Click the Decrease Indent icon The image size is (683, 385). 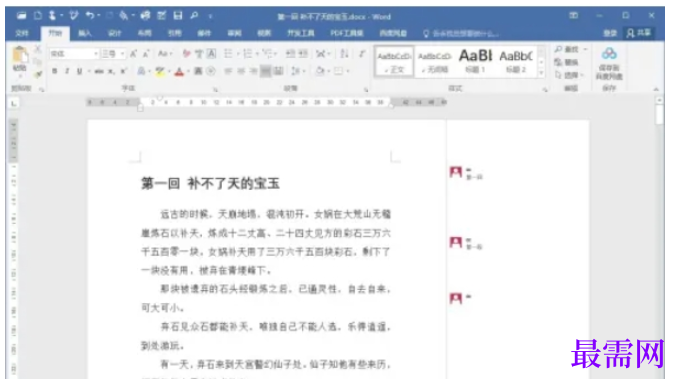coord(290,54)
